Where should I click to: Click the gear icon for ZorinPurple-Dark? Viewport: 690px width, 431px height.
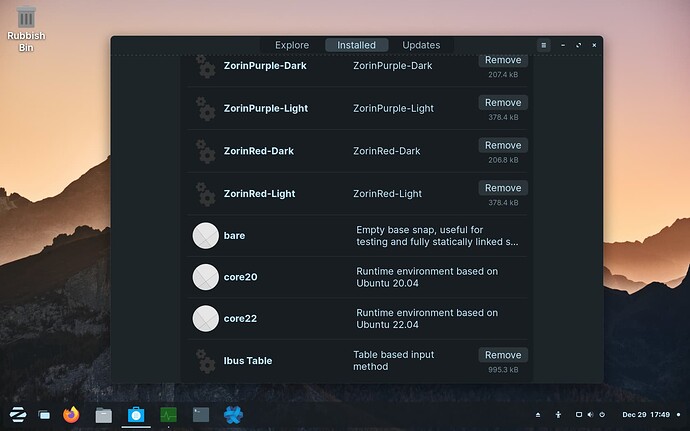point(206,66)
